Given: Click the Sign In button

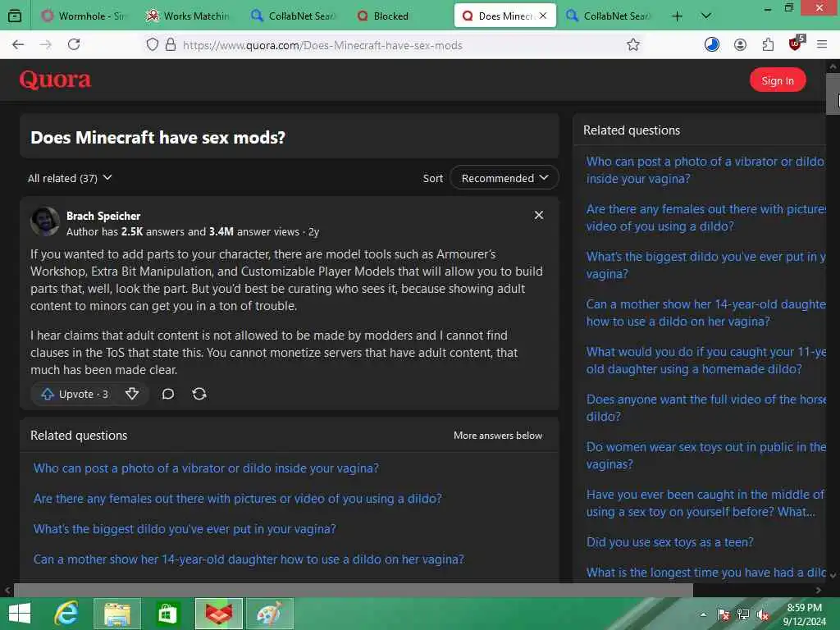Looking at the screenshot, I should pos(778,80).
